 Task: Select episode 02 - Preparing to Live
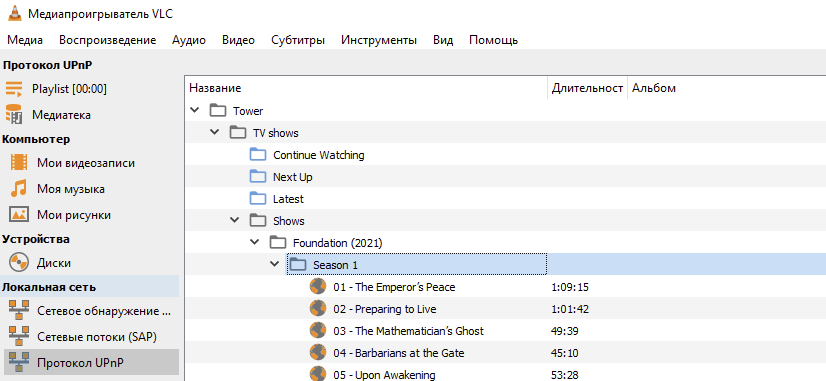tap(385, 309)
